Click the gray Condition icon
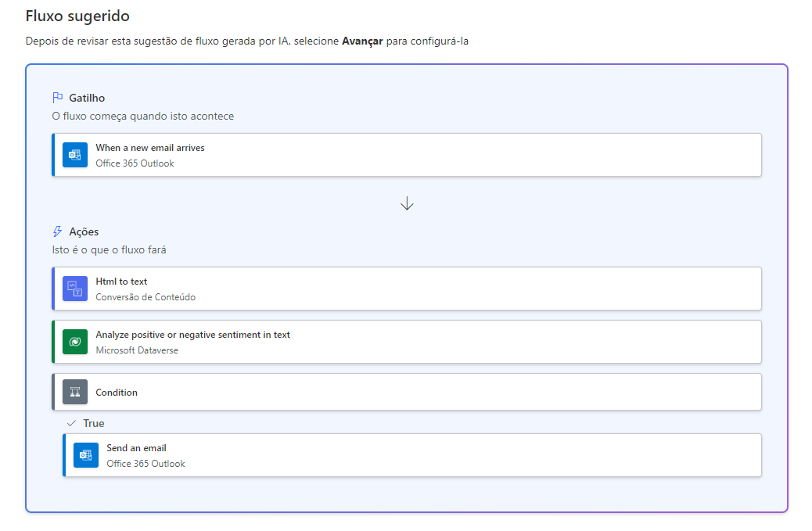 point(75,392)
